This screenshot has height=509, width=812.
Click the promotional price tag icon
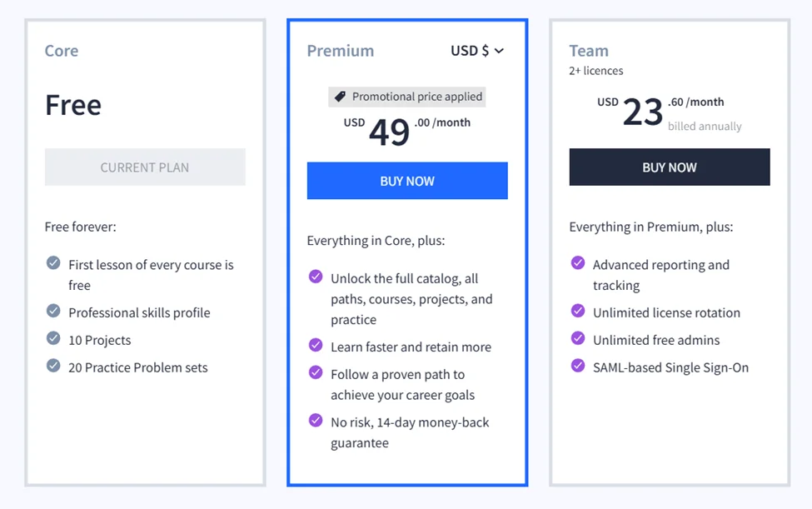[340, 97]
